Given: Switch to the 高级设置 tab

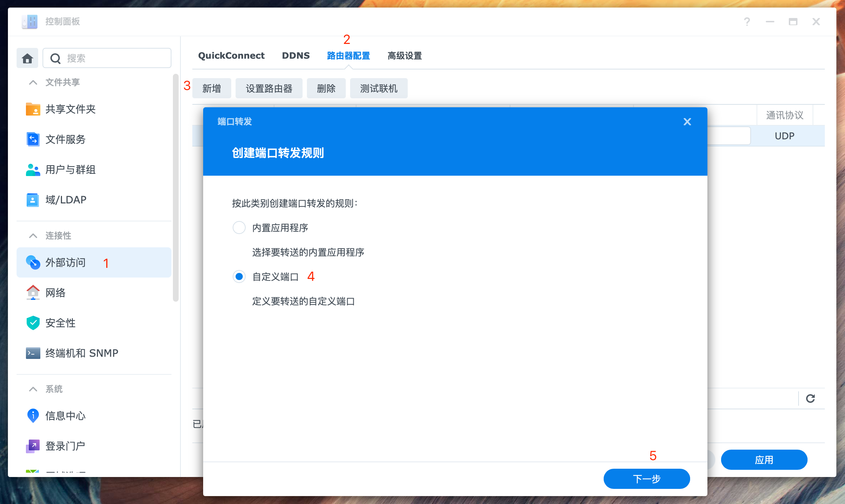Looking at the screenshot, I should [404, 56].
